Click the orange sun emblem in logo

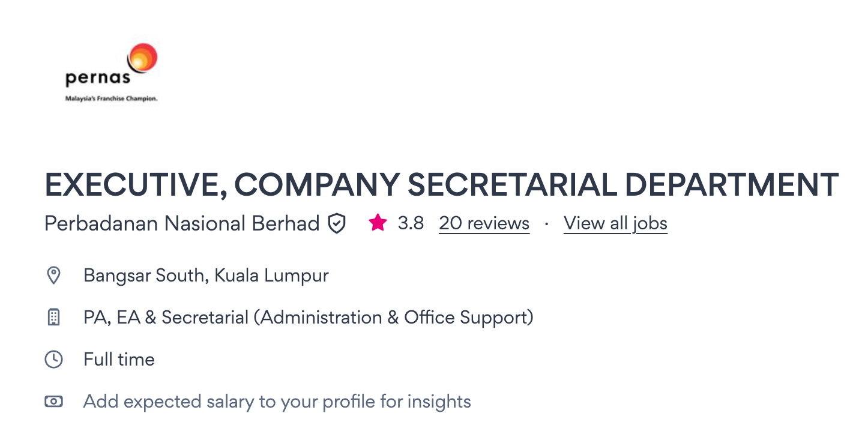pyautogui.click(x=142, y=59)
